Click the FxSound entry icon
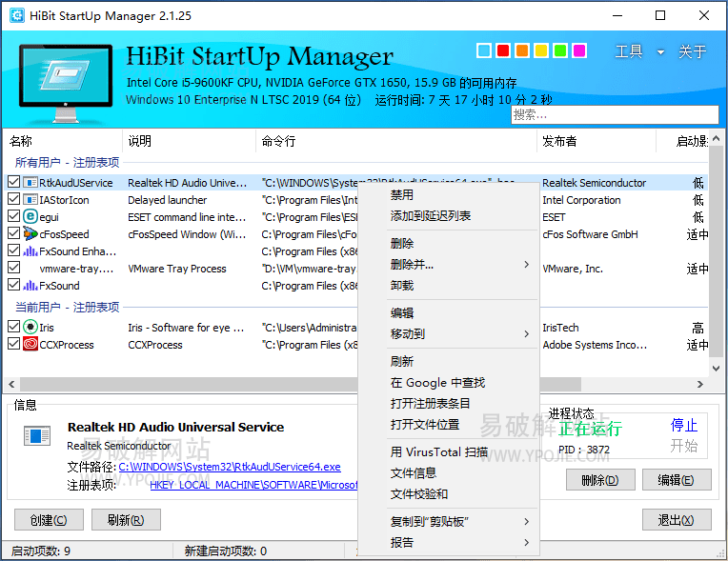 (x=30, y=286)
